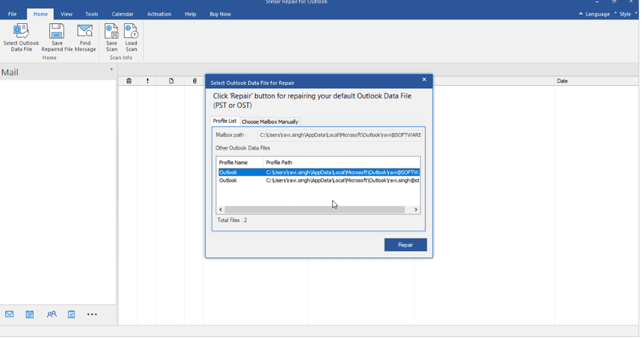The image size is (644, 338).
Task: Sort by deleted trash column icon
Action: point(129,81)
